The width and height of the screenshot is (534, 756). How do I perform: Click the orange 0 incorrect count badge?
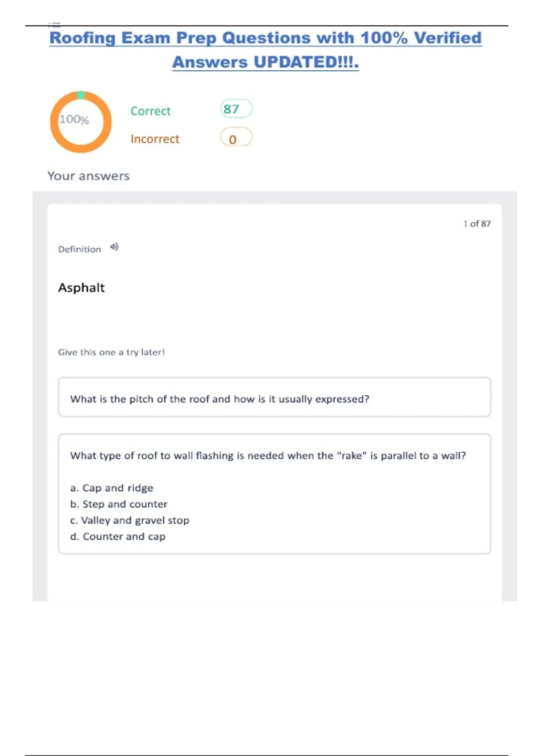click(x=236, y=138)
